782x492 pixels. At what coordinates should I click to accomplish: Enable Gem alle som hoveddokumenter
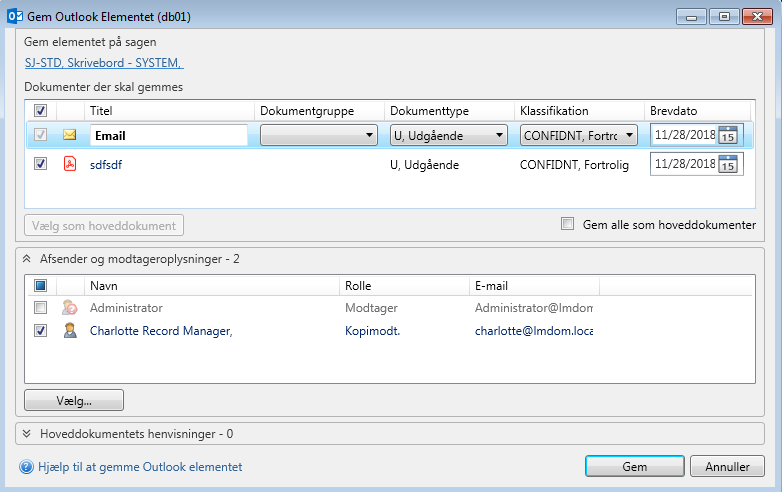coord(568,225)
